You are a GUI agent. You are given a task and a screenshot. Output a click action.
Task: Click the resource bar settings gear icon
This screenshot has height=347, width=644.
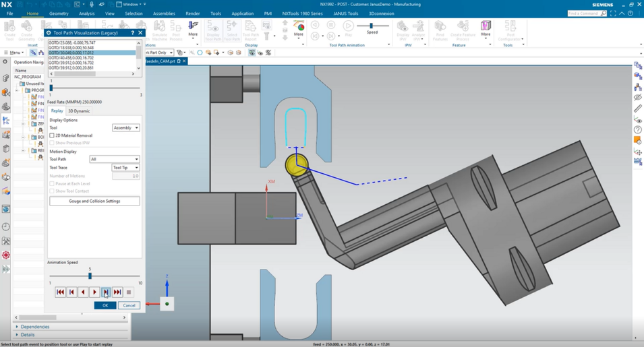5,61
